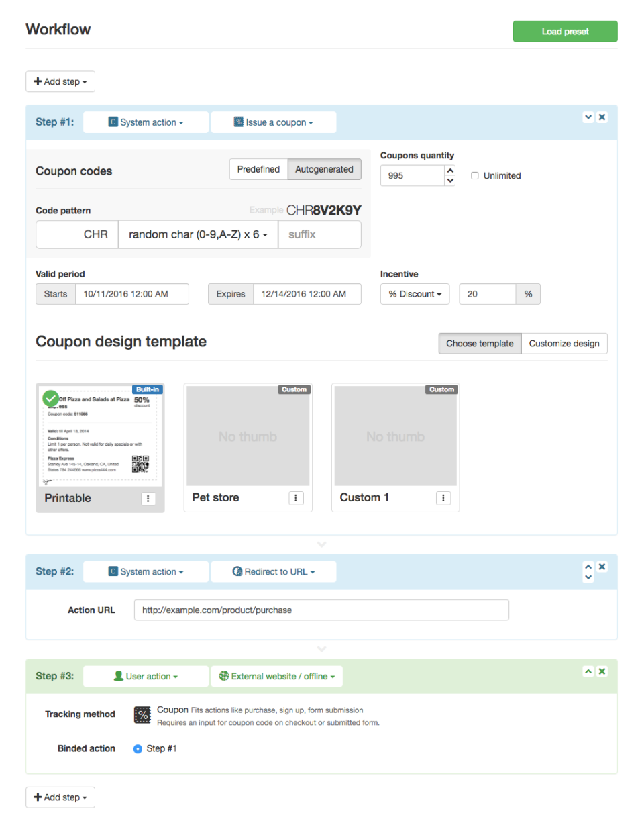Switch to Customize design tab
Screen dimensions: 644x823
pyautogui.click(x=564, y=343)
